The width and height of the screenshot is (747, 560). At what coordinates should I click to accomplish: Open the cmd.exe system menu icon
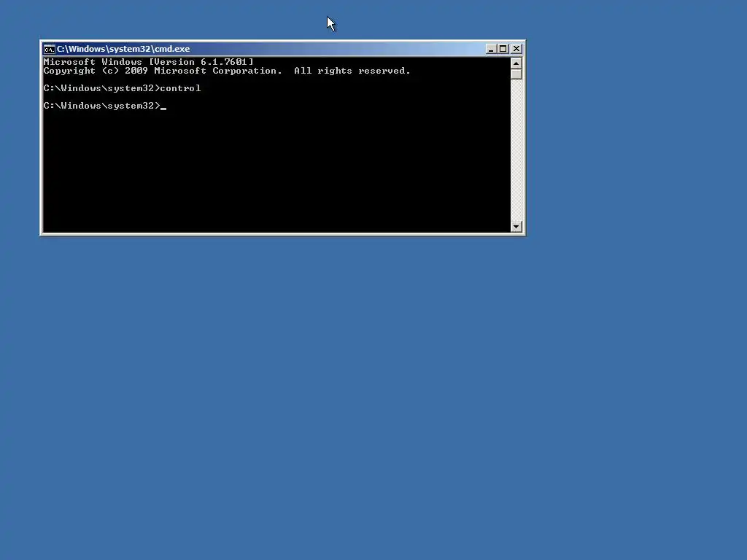(x=49, y=49)
